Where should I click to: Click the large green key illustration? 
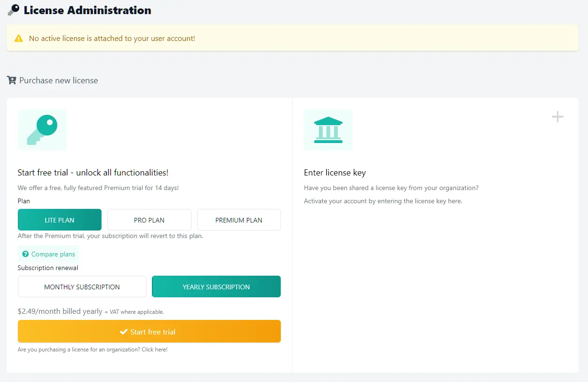(x=42, y=130)
